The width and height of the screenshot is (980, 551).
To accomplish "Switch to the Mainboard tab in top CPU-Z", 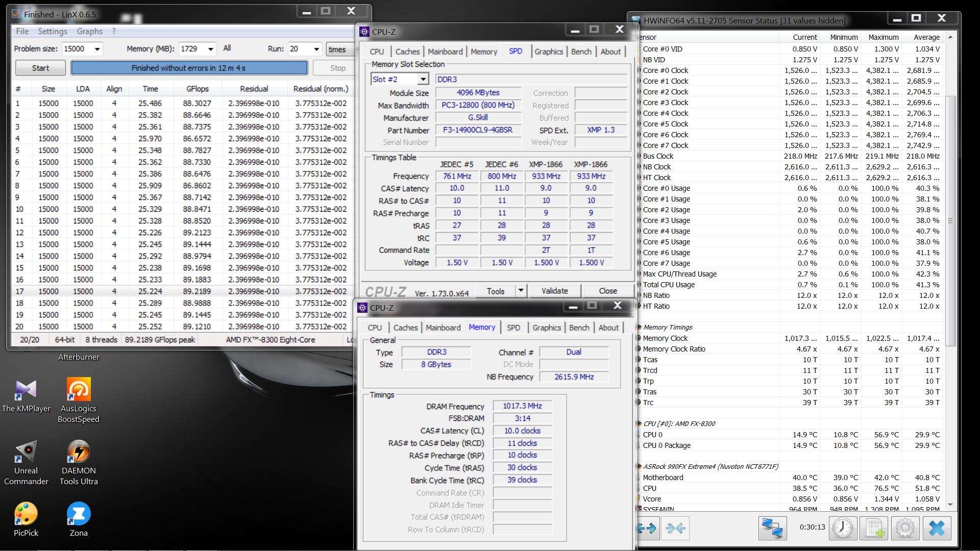I will (x=445, y=52).
